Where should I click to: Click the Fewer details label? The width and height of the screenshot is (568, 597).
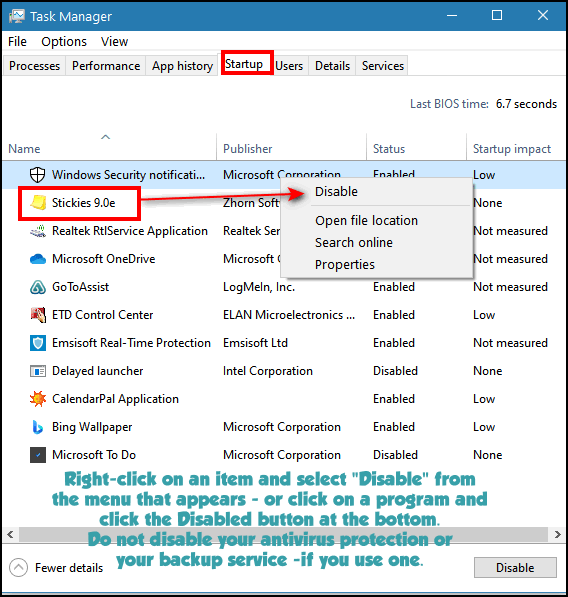pos(69,568)
